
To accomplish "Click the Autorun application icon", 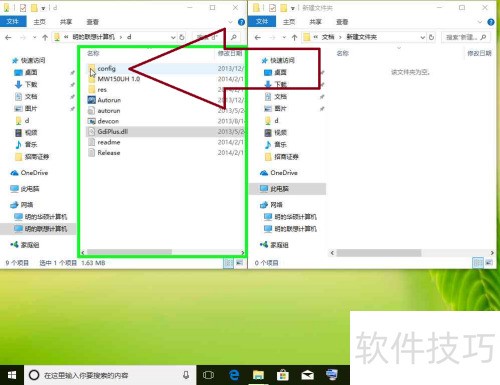I will tap(92, 100).
